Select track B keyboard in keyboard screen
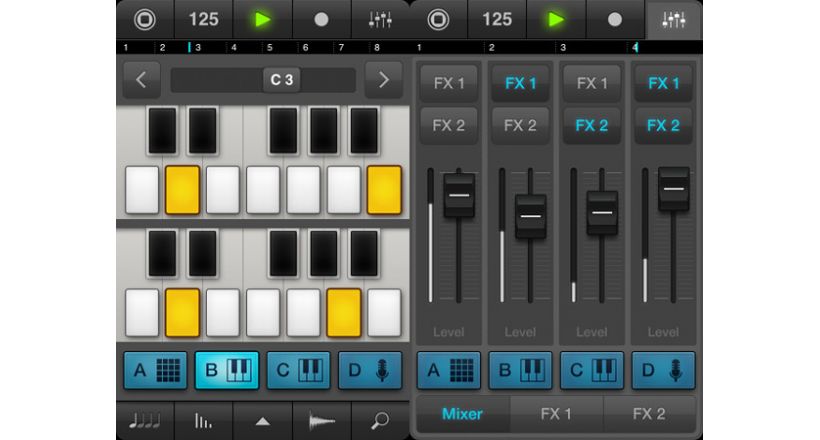The image size is (820, 440). (x=227, y=370)
